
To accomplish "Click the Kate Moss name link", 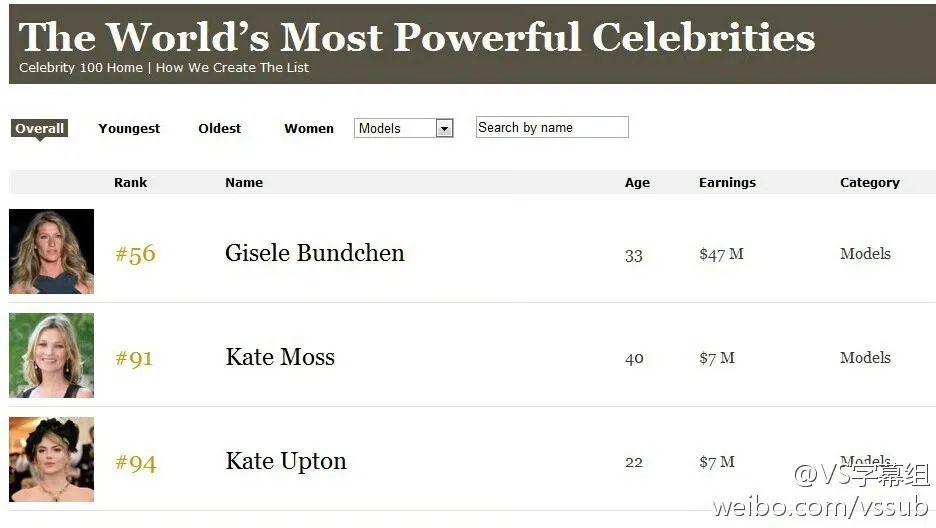I will tap(280, 357).
